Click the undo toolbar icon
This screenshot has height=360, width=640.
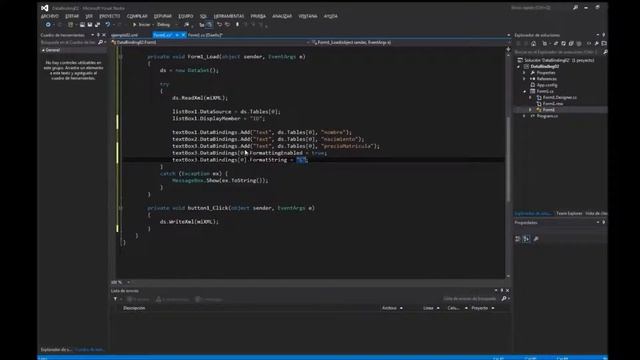[108, 25]
